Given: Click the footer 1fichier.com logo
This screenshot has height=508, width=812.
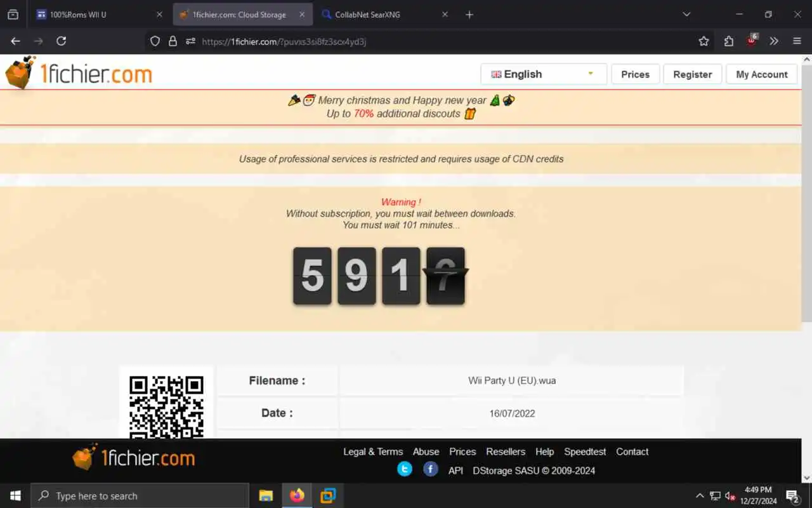Looking at the screenshot, I should pyautogui.click(x=133, y=457).
